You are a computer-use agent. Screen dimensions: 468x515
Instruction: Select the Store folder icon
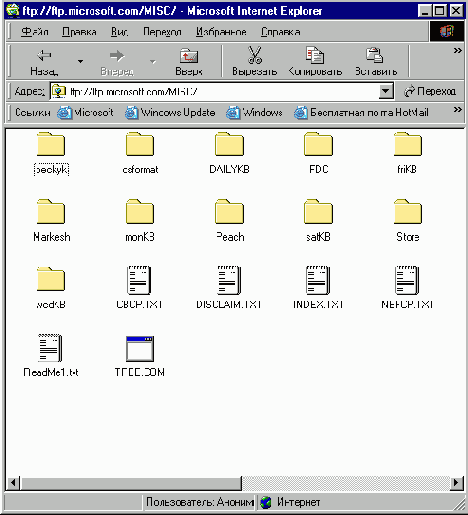[x=408, y=211]
